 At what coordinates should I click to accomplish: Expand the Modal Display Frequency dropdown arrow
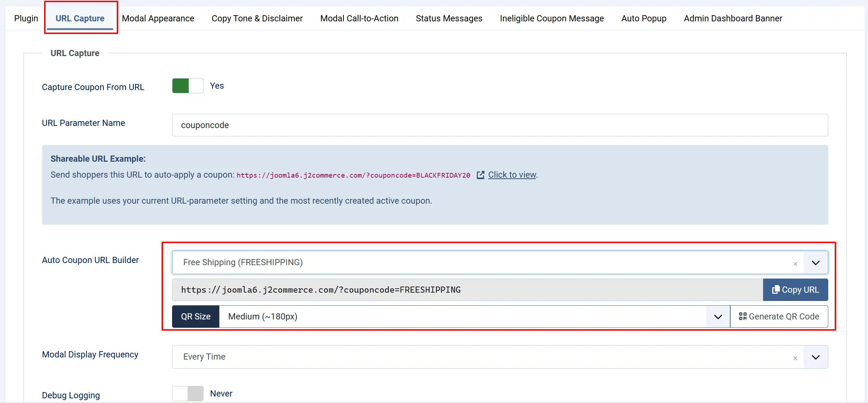(x=816, y=357)
